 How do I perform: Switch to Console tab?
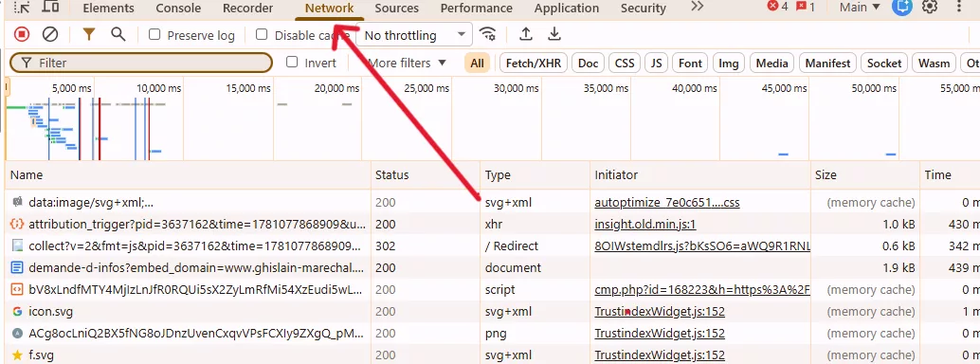pos(178,9)
